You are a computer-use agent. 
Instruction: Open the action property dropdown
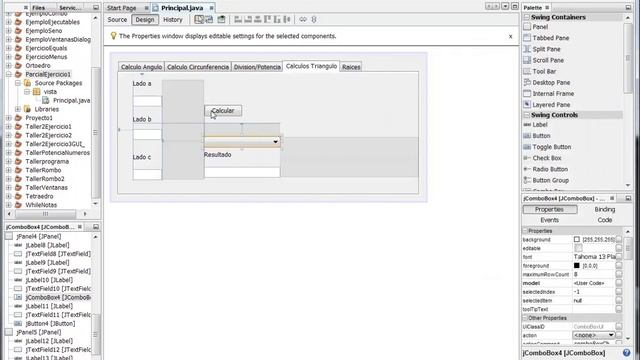click(x=611, y=335)
